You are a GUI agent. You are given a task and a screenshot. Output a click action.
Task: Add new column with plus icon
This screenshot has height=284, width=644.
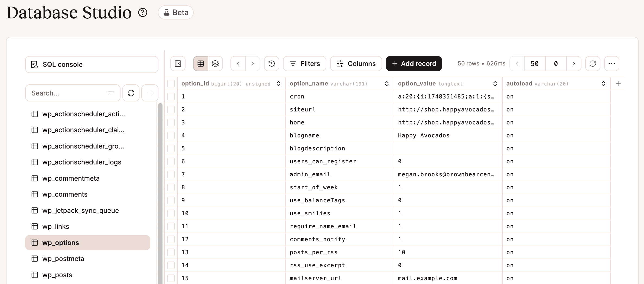click(618, 84)
